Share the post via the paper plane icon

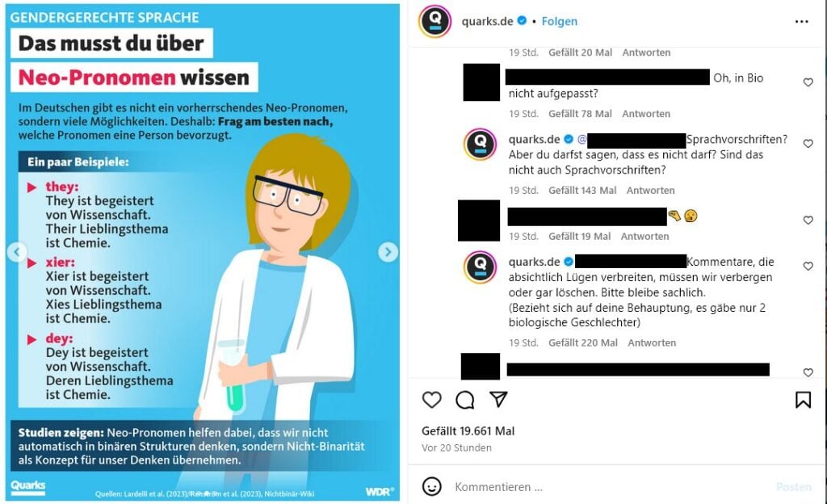tap(497, 400)
